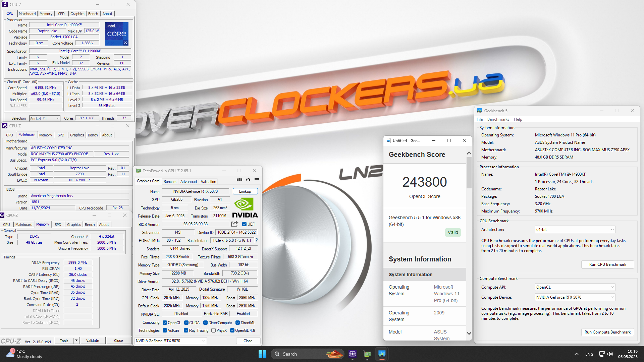Open the SPD tab in Memory CPU-Z window
This screenshot has width=644, height=362.
pyautogui.click(x=58, y=225)
